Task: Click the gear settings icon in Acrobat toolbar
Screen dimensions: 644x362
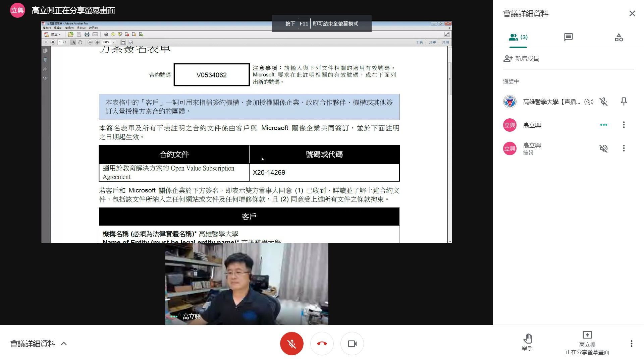Action: point(106,35)
